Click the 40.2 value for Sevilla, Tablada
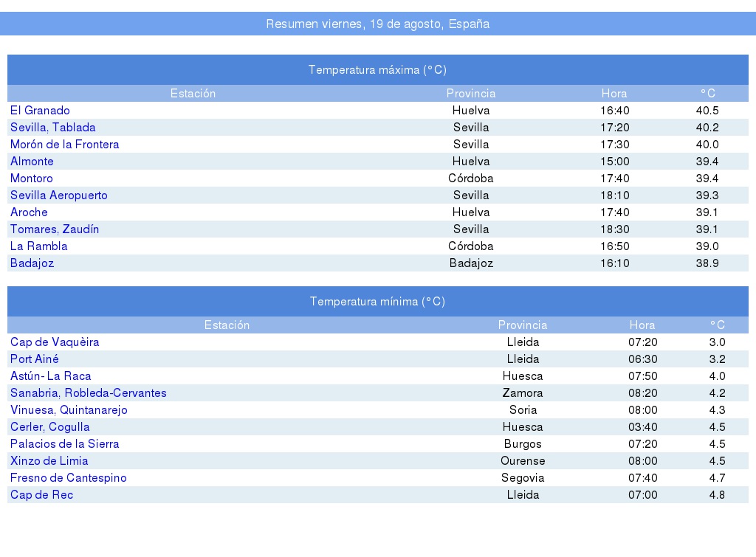 [707, 127]
